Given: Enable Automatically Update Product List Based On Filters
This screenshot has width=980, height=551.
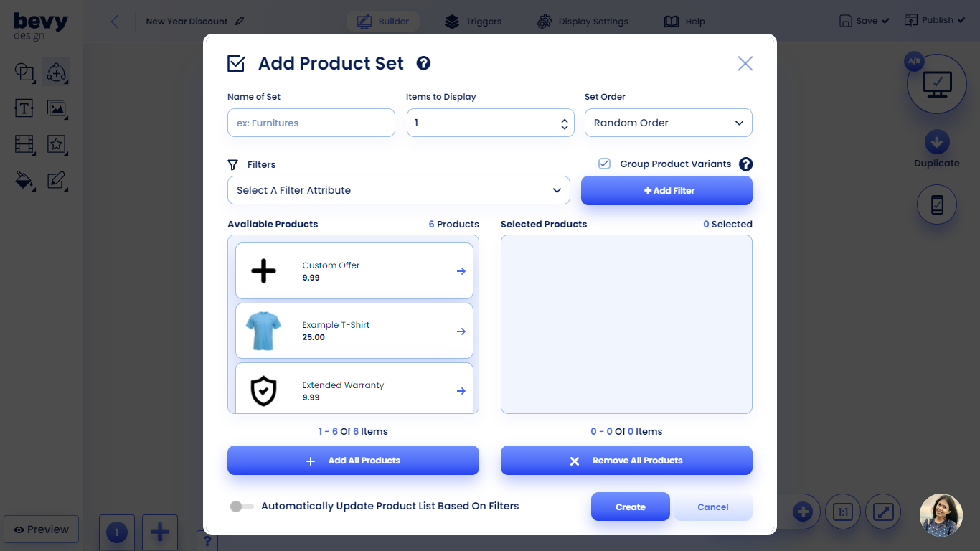Looking at the screenshot, I should [242, 506].
